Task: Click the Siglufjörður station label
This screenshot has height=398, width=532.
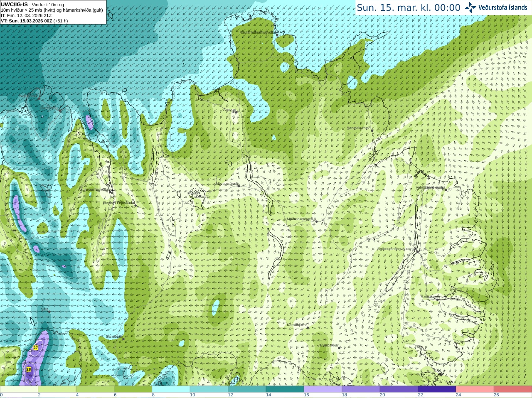Action: coord(28,96)
